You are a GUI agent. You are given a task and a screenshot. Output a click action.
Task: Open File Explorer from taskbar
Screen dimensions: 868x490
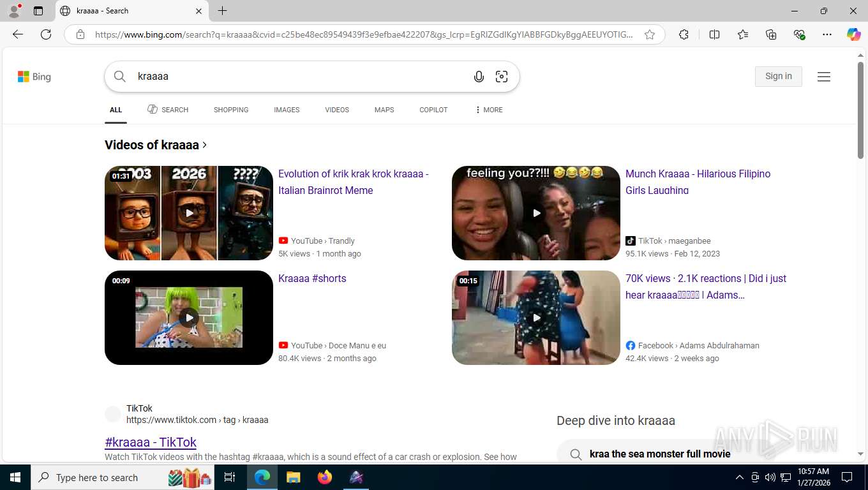click(x=293, y=477)
